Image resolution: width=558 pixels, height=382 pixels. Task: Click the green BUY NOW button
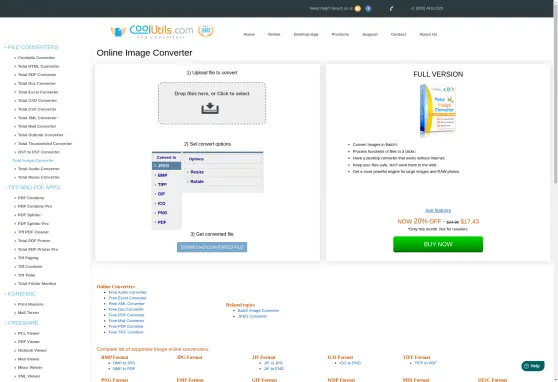438,244
